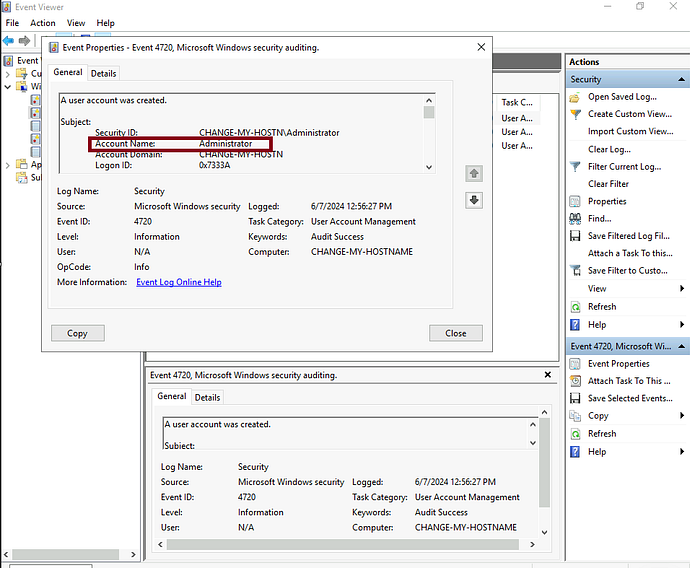The image size is (700, 568).
Task: Click Import Custom View action
Action: click(x=630, y=132)
